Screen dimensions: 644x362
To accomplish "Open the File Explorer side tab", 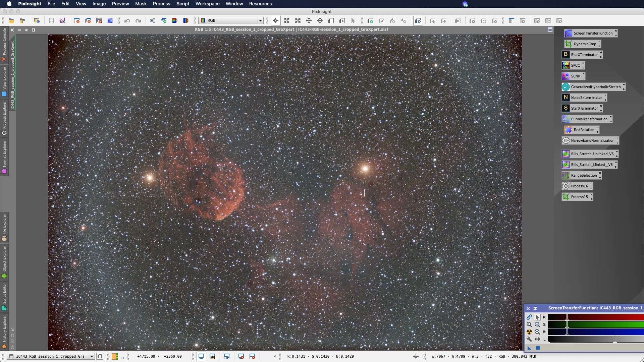I will click(4, 227).
